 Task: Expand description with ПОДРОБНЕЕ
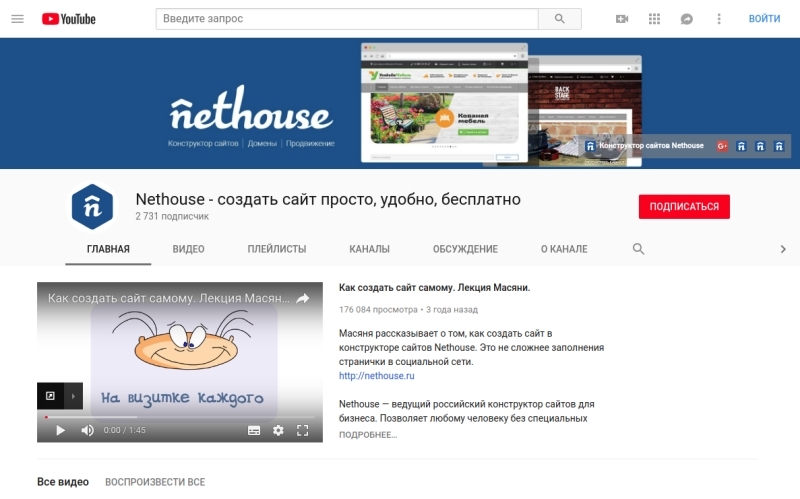367,435
